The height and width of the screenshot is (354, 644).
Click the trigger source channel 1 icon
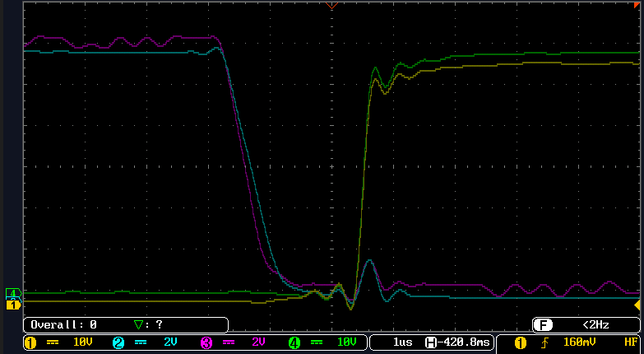pos(521,342)
